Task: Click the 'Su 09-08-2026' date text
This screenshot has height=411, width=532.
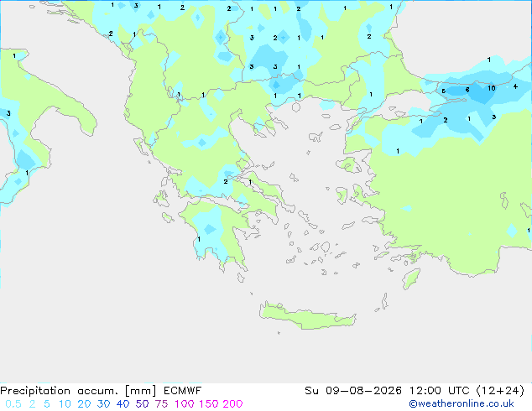Action: [x=353, y=391]
